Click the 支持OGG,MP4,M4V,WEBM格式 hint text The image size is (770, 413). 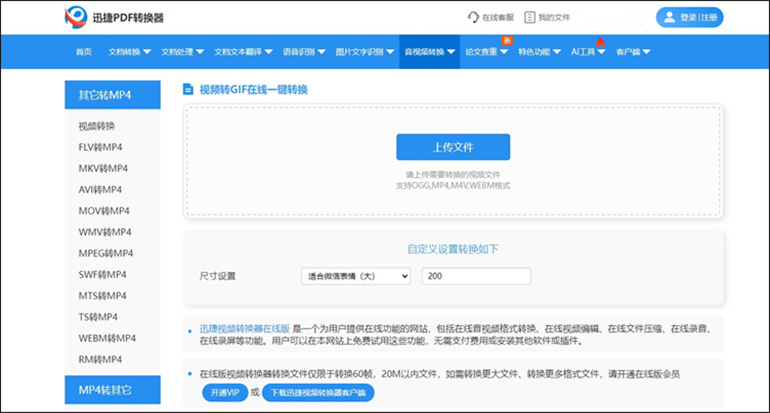pyautogui.click(x=453, y=186)
